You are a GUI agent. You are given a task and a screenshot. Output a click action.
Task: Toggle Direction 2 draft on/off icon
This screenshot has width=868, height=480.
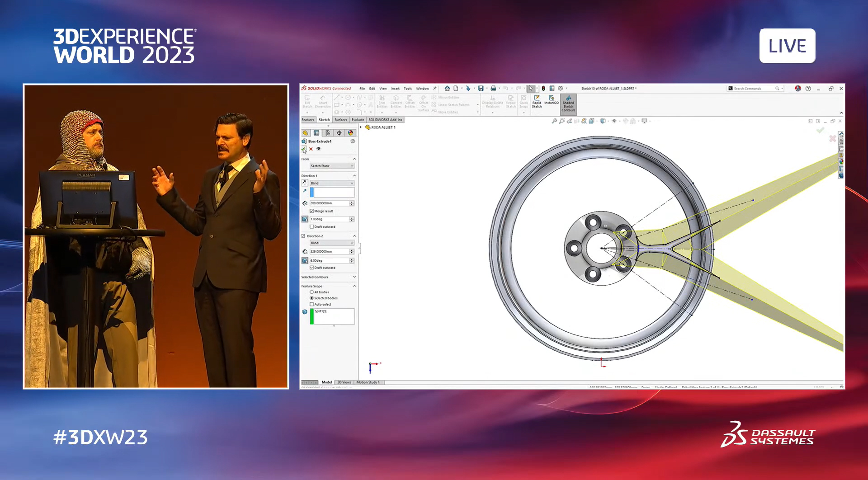coord(305,261)
